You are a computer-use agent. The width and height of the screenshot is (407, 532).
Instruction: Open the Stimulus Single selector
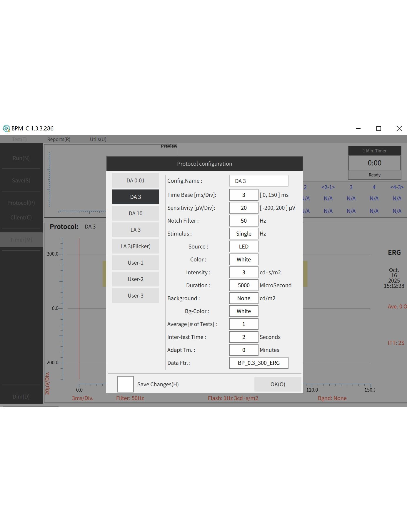[x=243, y=234]
